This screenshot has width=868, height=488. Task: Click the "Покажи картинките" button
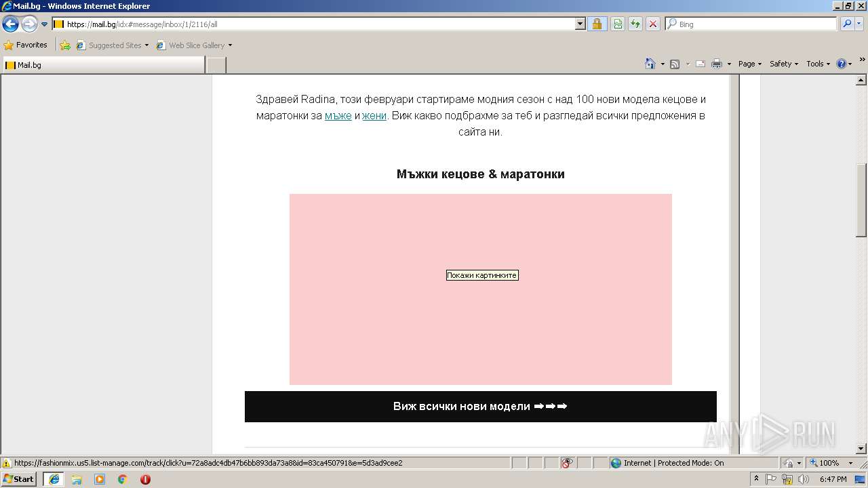[482, 275]
